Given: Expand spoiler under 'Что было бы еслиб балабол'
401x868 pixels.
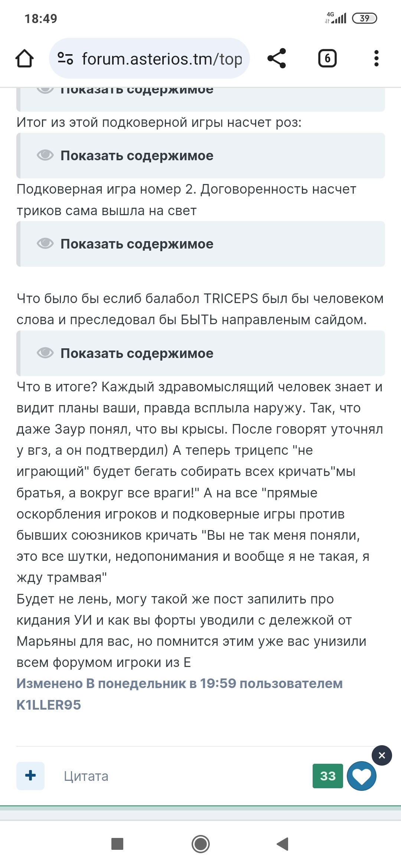Looking at the screenshot, I should [200, 354].
